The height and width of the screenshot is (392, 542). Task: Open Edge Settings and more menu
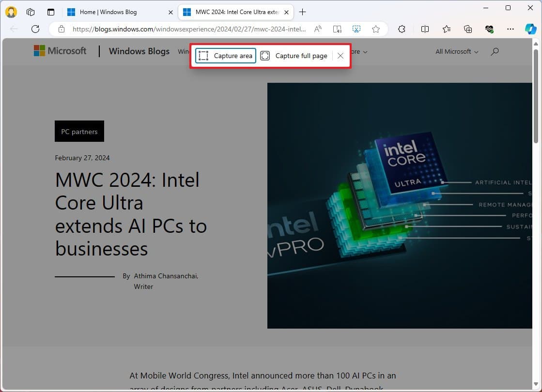click(x=511, y=29)
